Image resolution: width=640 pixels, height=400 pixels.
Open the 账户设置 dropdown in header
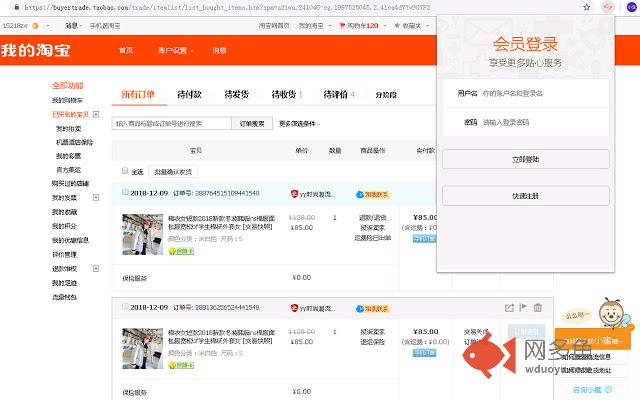click(x=176, y=50)
